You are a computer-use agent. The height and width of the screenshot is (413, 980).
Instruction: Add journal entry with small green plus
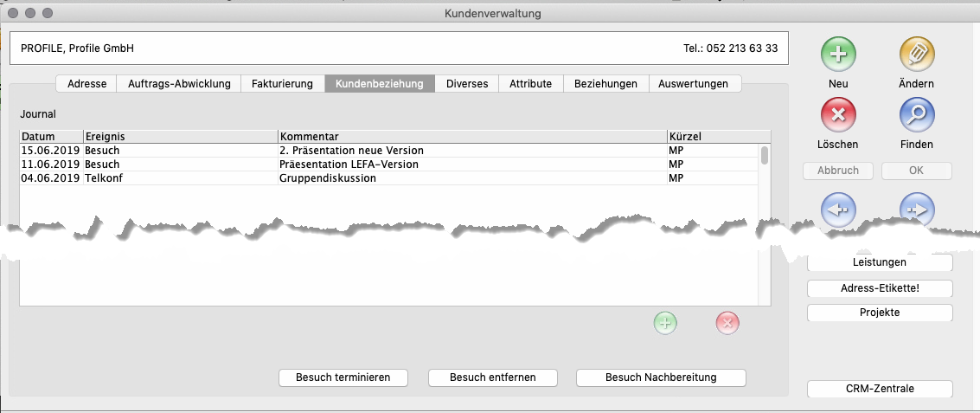coord(665,324)
